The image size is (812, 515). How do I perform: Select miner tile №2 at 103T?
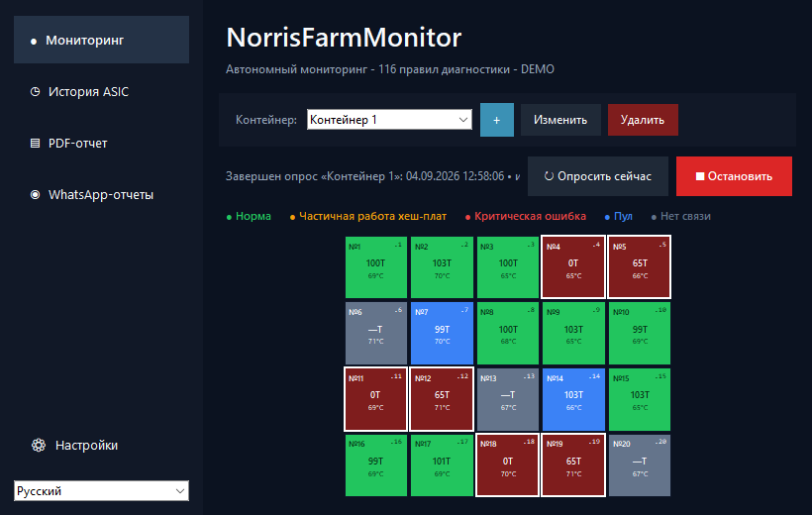pos(442,267)
